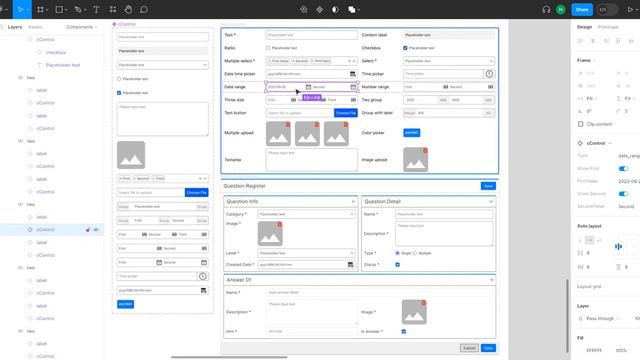This screenshot has width=640, height=360.
Task: Click horizontal auto layout direction button
Action: pos(590,240)
